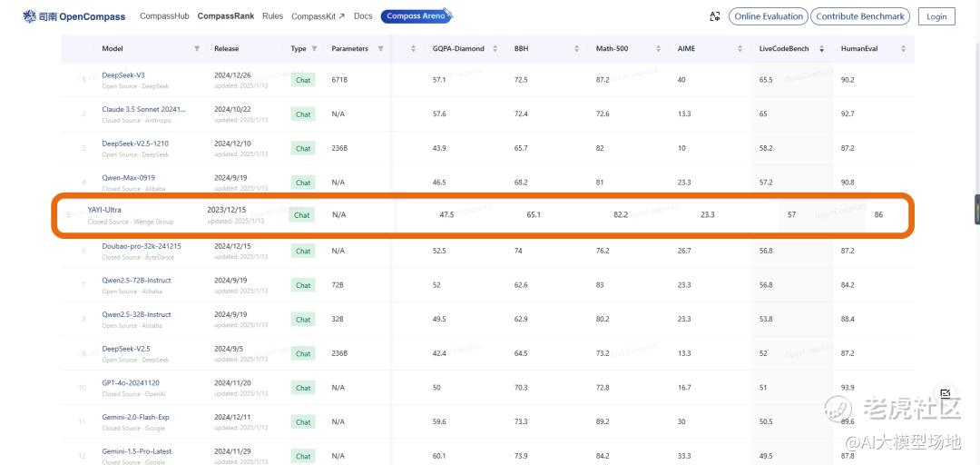Open Compass Arena tab
This screenshot has height=465, width=980.
click(x=416, y=16)
